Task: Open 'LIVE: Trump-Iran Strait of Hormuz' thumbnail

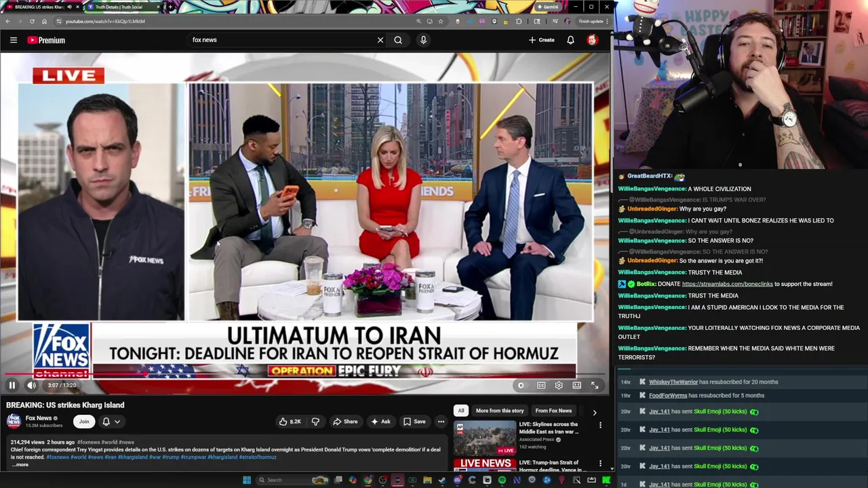Action: pos(485,464)
